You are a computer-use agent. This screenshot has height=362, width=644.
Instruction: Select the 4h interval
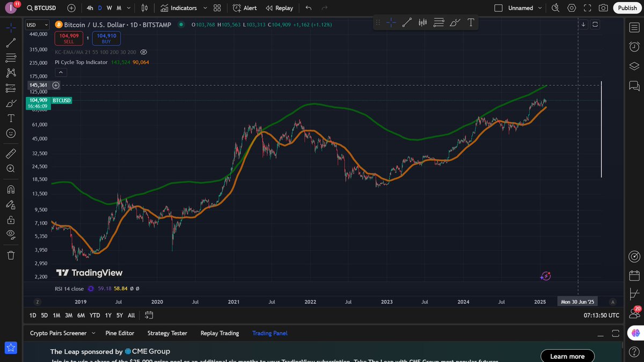pos(90,8)
